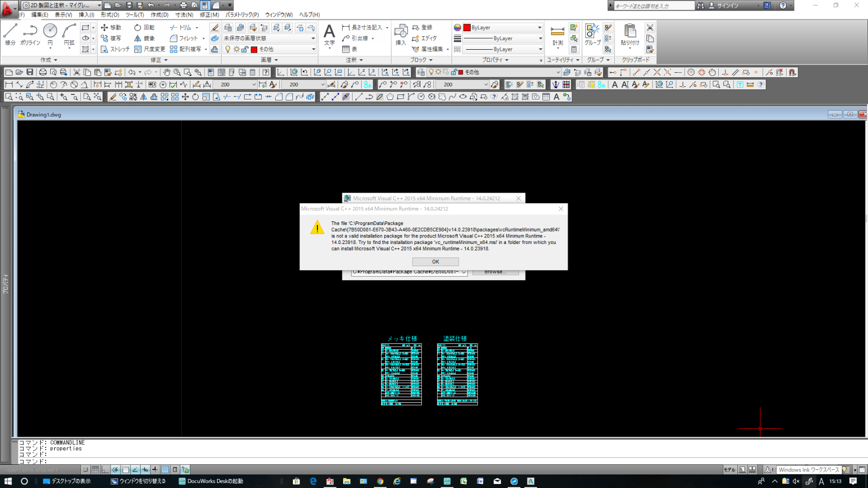Open the quick calculator icon in ユーティリティ panel

[574, 49]
